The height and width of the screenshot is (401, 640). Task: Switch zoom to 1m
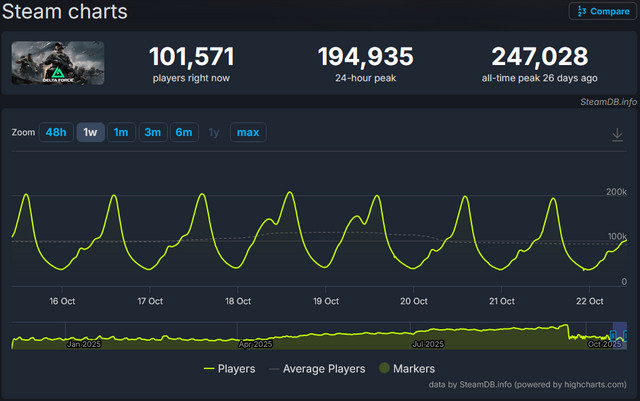pyautogui.click(x=121, y=133)
